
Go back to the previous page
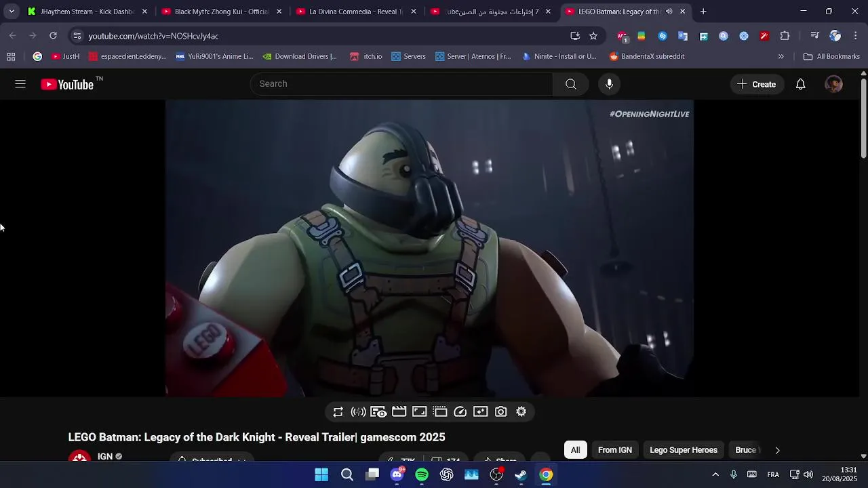click(x=13, y=36)
